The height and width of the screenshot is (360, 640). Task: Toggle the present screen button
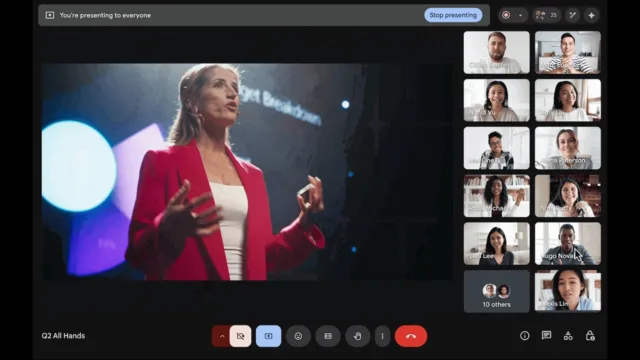[x=269, y=336]
